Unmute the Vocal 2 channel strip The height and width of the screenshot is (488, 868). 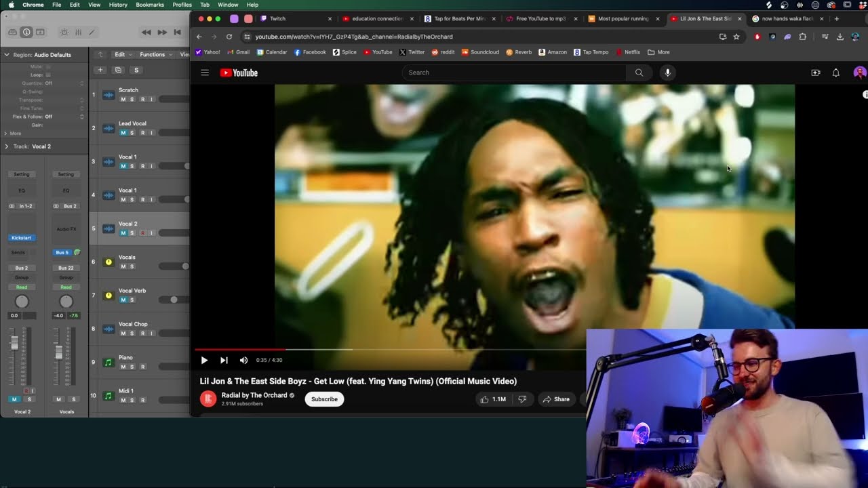tap(14, 399)
